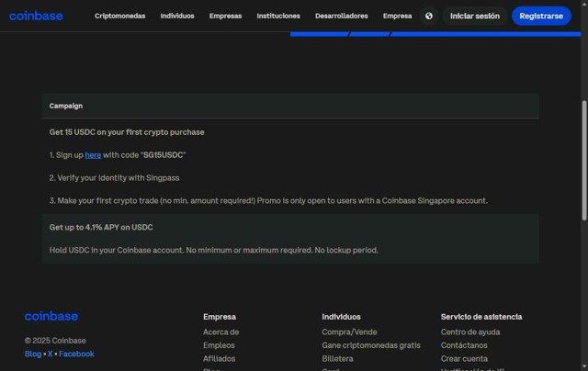Click the footer Empresa column heading

coord(220,317)
